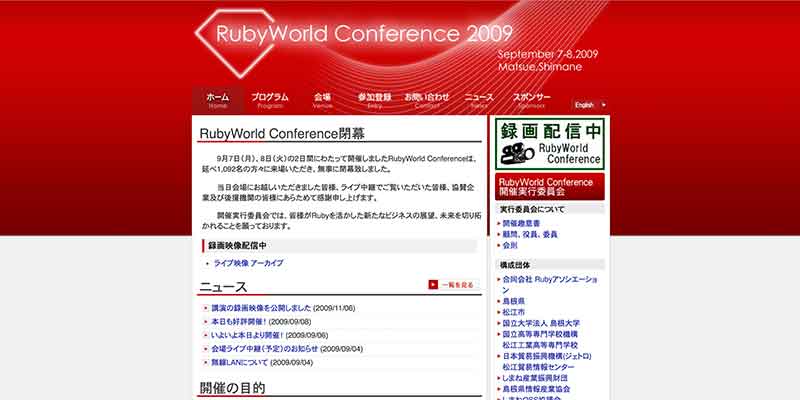Go to the スポンサー (Sponsors) menu tab

532,101
